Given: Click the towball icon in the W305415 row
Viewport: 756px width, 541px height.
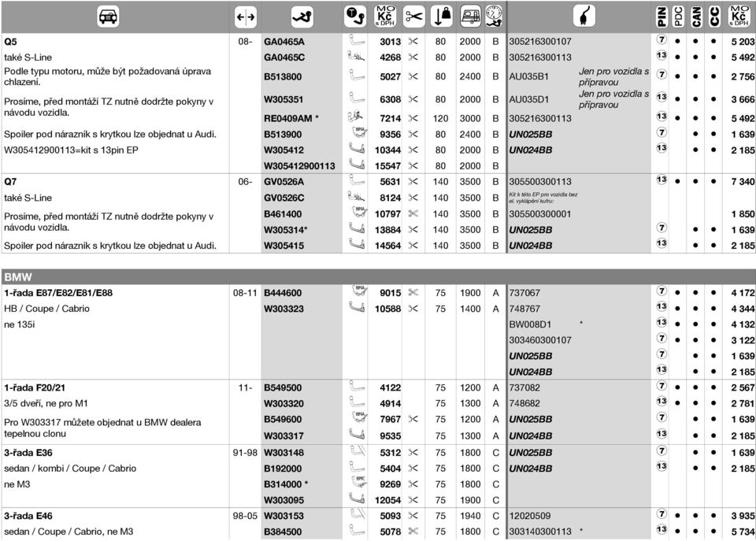Looking at the screenshot, I should point(357,244).
